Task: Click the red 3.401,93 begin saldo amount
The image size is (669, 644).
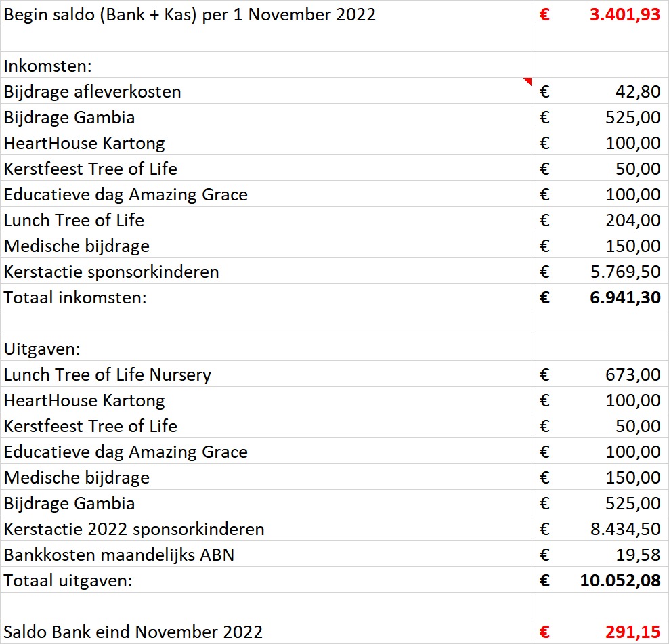Action: tap(625, 14)
